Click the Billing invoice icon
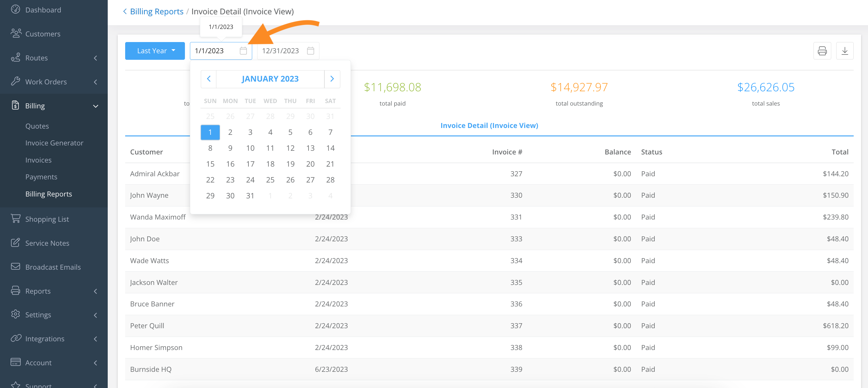The image size is (868, 388). (x=16, y=105)
